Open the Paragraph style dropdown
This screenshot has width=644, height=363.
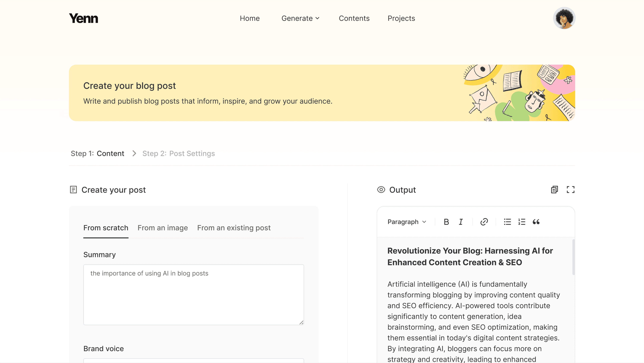click(x=407, y=222)
